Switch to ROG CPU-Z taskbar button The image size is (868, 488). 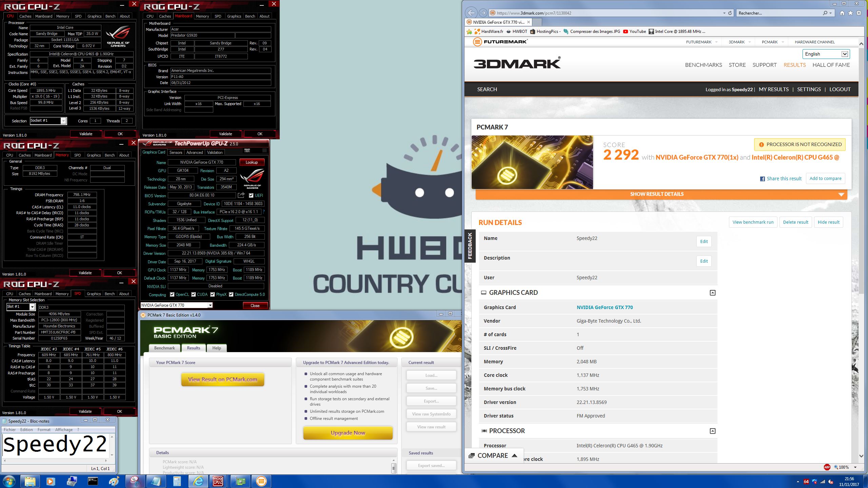pos(218,481)
